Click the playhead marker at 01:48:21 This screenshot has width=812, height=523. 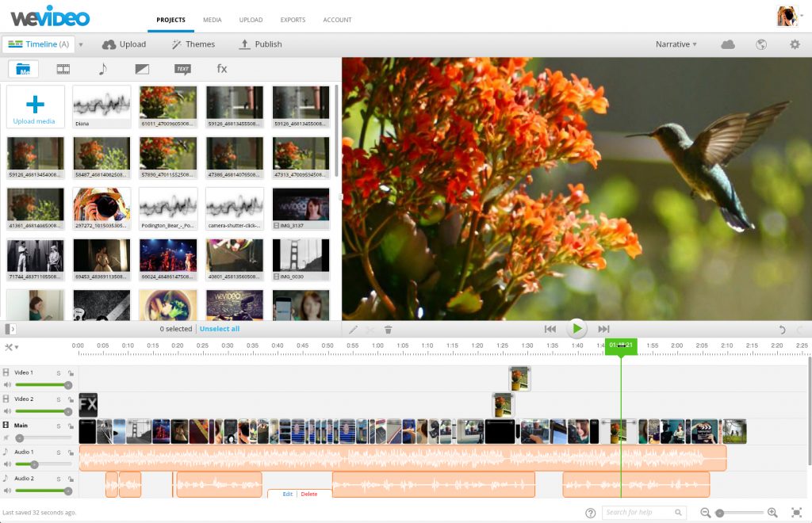[x=621, y=345]
